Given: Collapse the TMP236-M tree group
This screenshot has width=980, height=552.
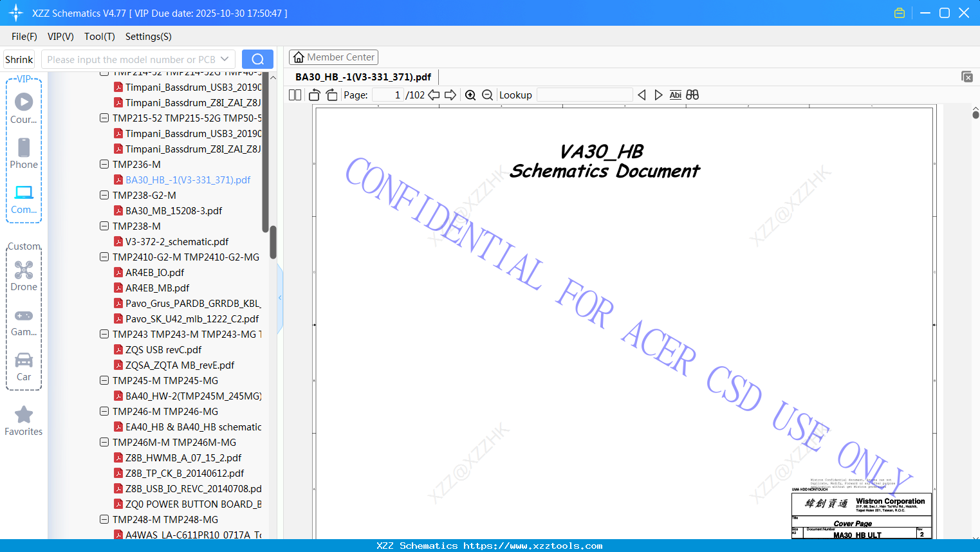Looking at the screenshot, I should (x=104, y=164).
